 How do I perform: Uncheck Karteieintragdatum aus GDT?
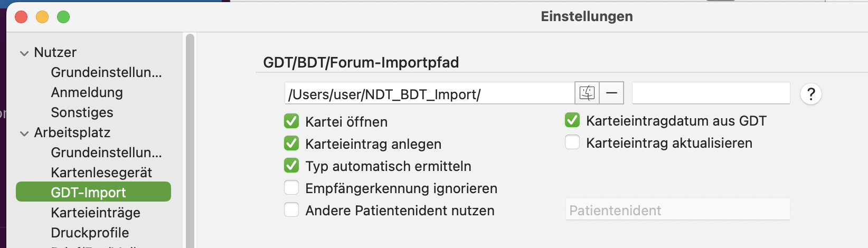click(x=572, y=120)
